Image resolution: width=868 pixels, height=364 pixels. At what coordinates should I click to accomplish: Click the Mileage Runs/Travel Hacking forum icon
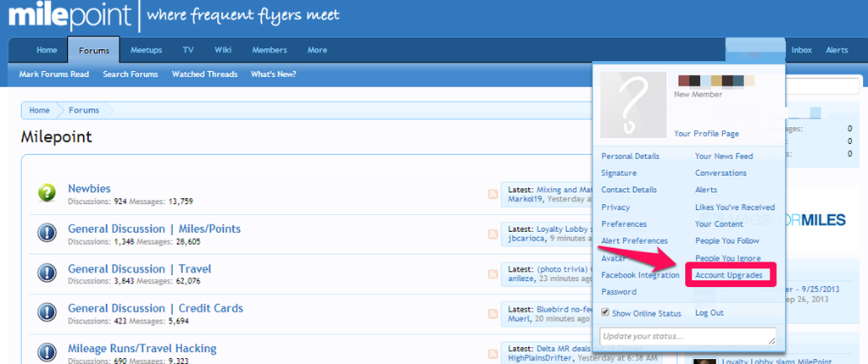click(47, 352)
